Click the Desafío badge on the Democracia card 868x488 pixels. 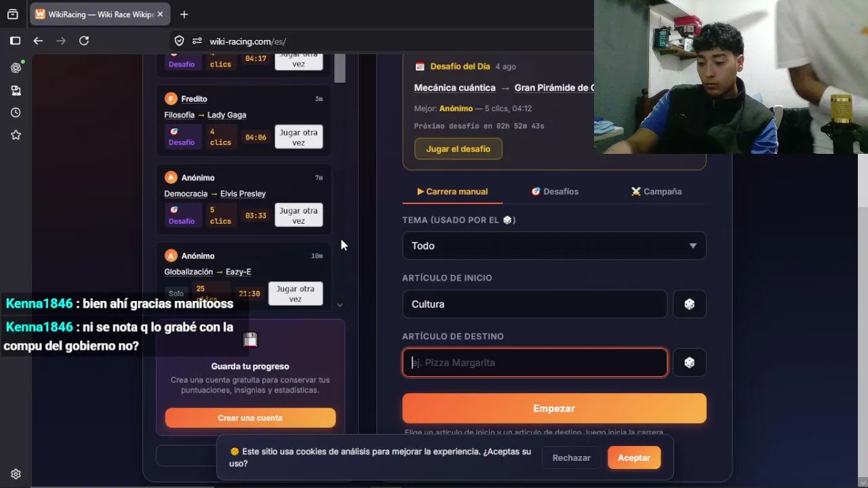(x=182, y=216)
